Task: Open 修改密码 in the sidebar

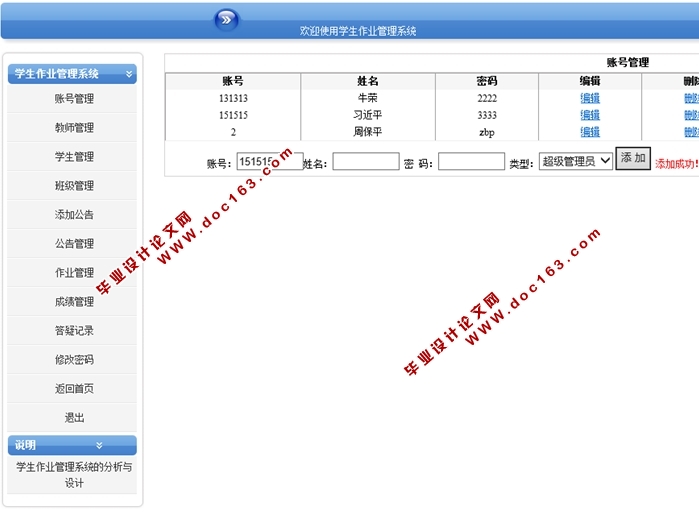Action: tap(74, 359)
